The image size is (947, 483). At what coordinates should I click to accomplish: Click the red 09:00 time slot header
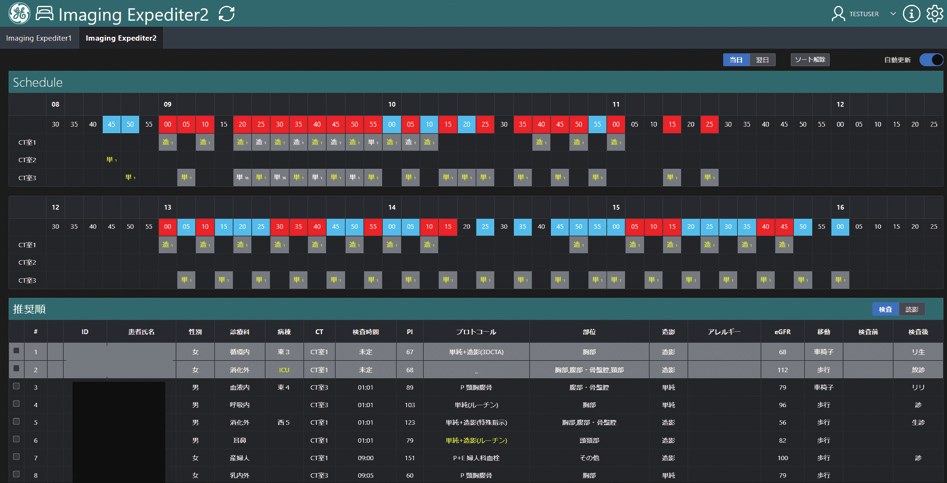[167, 124]
